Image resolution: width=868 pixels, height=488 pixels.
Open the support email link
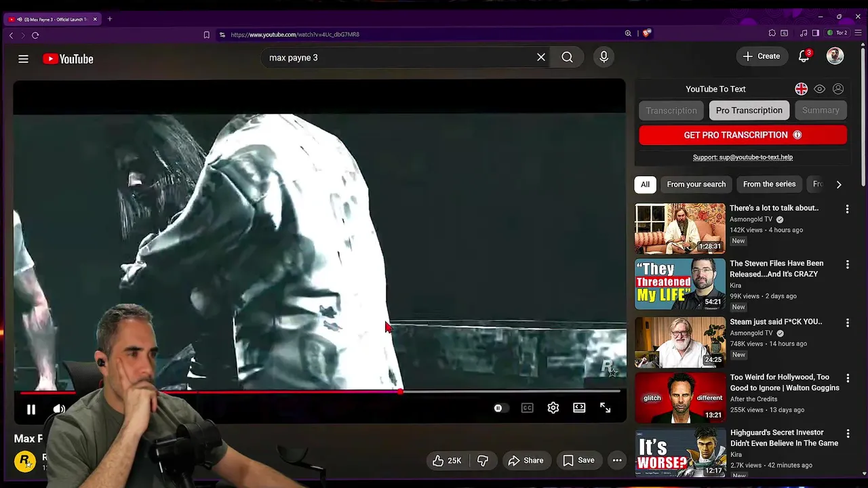pyautogui.click(x=743, y=157)
